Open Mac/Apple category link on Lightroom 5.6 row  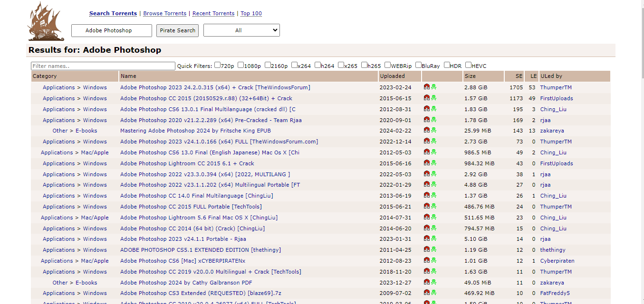click(x=95, y=218)
